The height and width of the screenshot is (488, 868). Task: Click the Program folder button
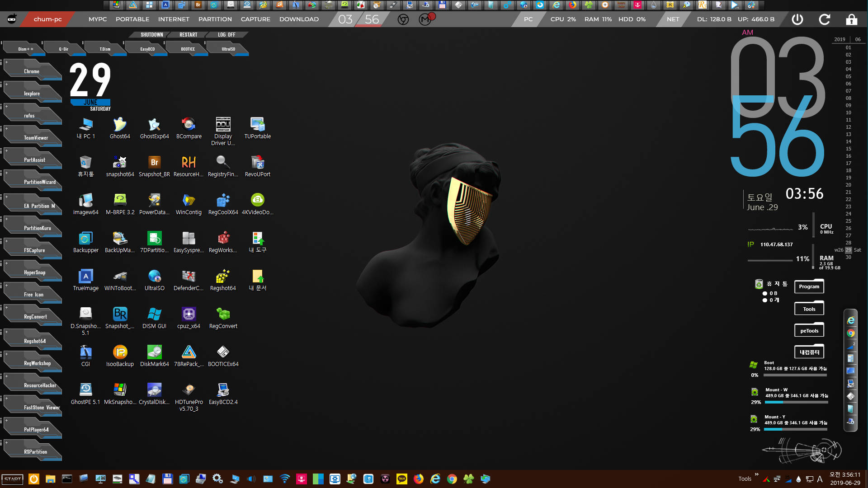coord(809,286)
